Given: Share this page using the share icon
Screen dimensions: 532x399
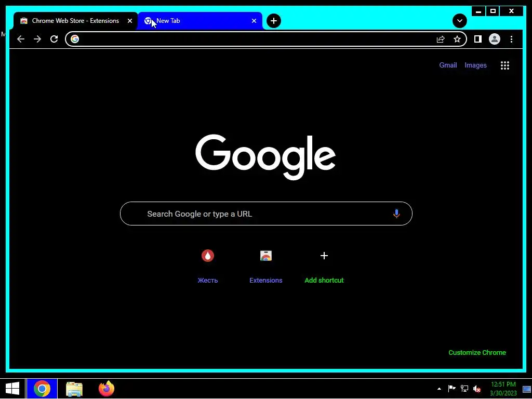Looking at the screenshot, I should 441,39.
